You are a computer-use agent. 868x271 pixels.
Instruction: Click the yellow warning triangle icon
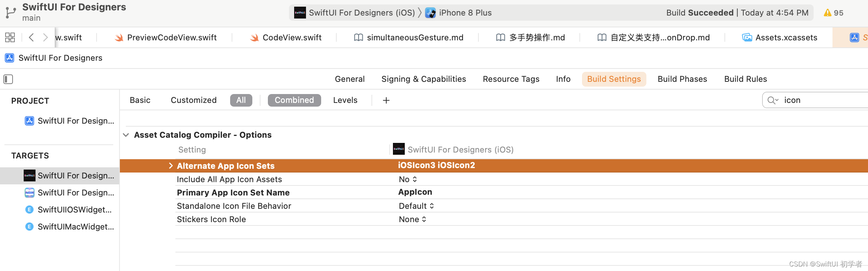point(827,13)
